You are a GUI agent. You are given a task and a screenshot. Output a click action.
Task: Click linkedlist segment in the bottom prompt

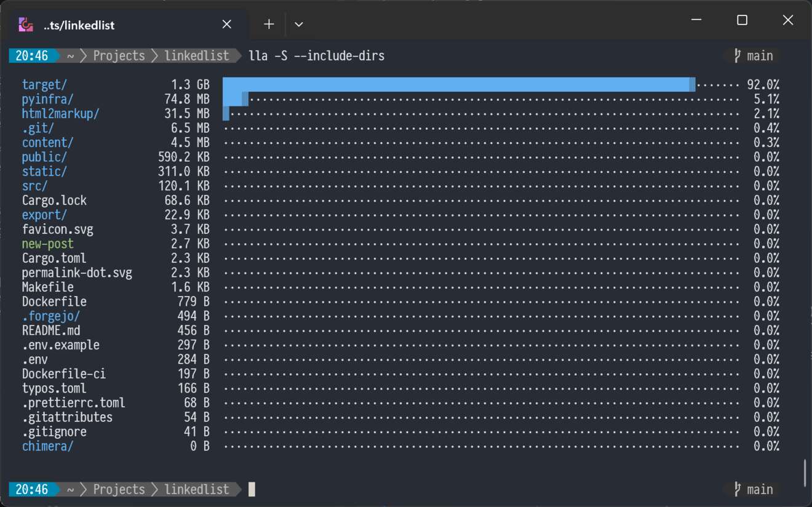[x=196, y=490]
